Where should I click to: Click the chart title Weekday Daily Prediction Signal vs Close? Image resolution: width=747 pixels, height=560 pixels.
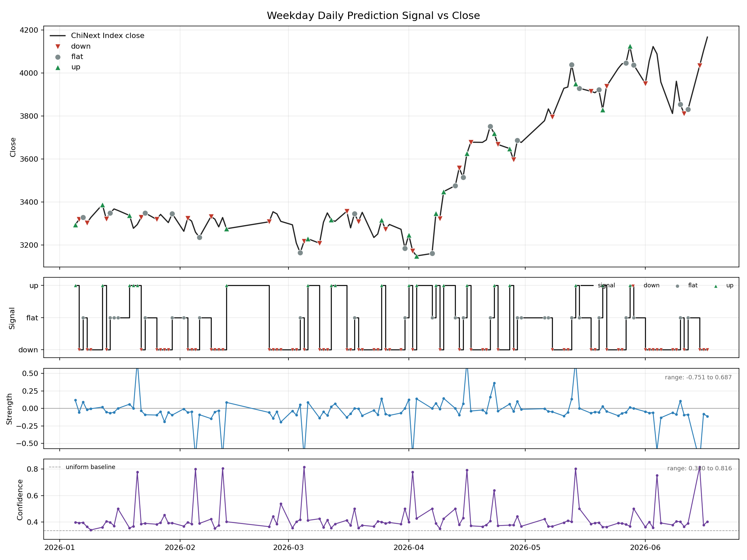click(x=373, y=16)
